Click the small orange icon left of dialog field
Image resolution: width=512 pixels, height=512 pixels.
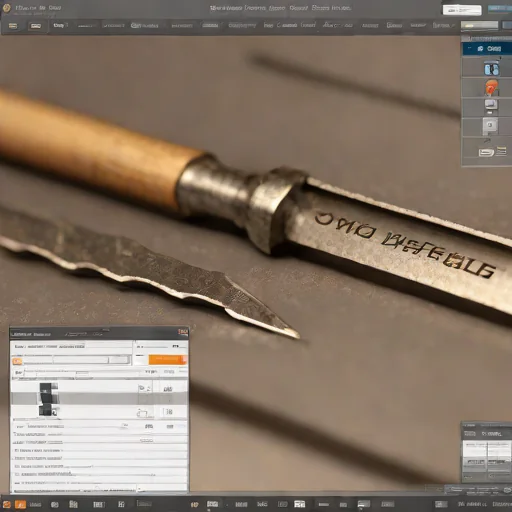pos(17,361)
